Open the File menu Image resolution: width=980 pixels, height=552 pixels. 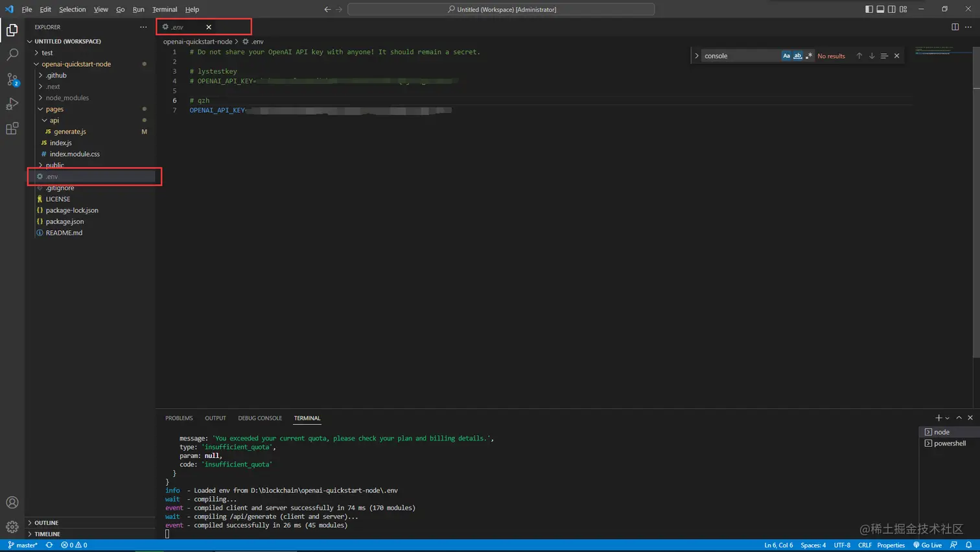pos(27,9)
